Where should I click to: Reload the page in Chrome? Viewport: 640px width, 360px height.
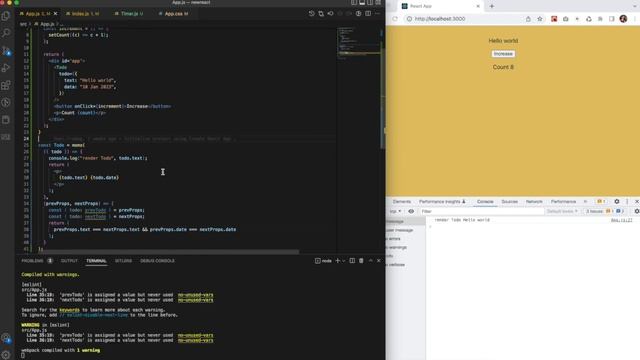395,19
